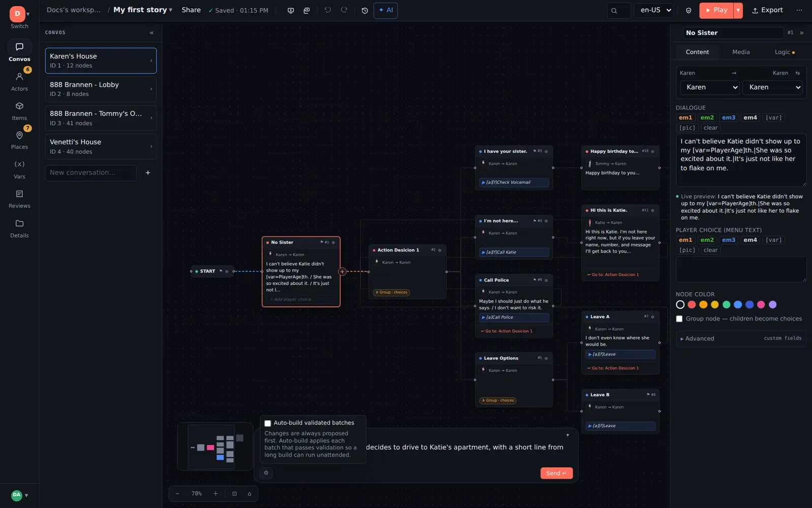Open the listener Karen dropdown

coord(772,87)
